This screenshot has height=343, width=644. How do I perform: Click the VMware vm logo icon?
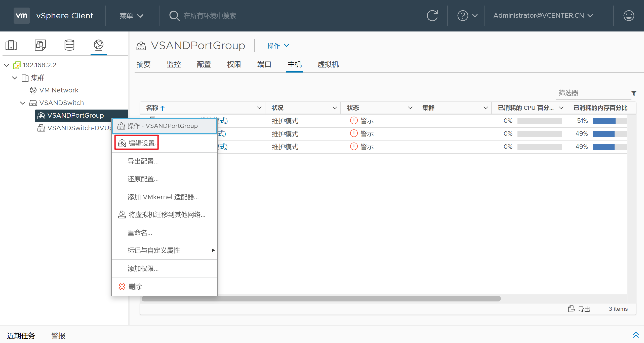[22, 15]
